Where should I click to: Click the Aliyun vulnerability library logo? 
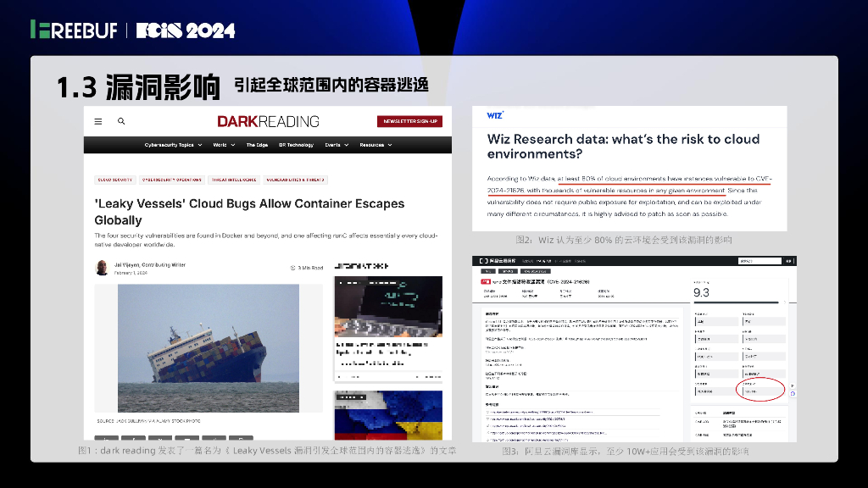[x=498, y=261]
